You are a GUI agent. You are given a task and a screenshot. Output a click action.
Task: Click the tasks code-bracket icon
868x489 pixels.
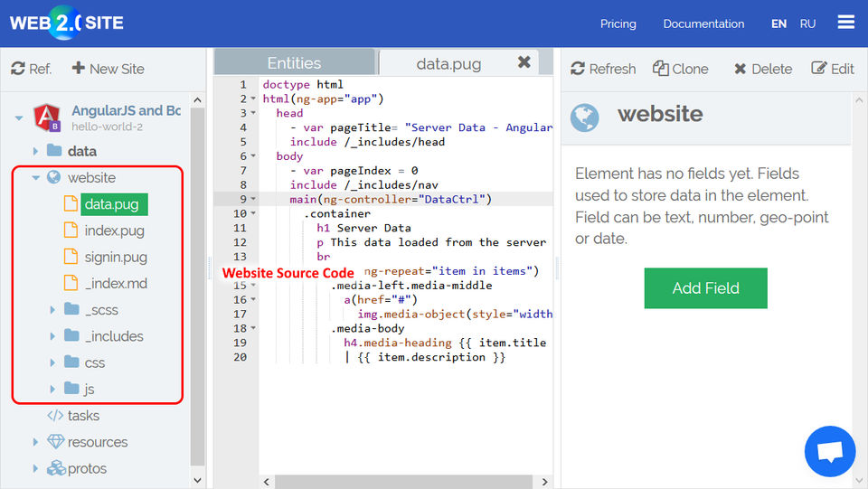pos(55,416)
